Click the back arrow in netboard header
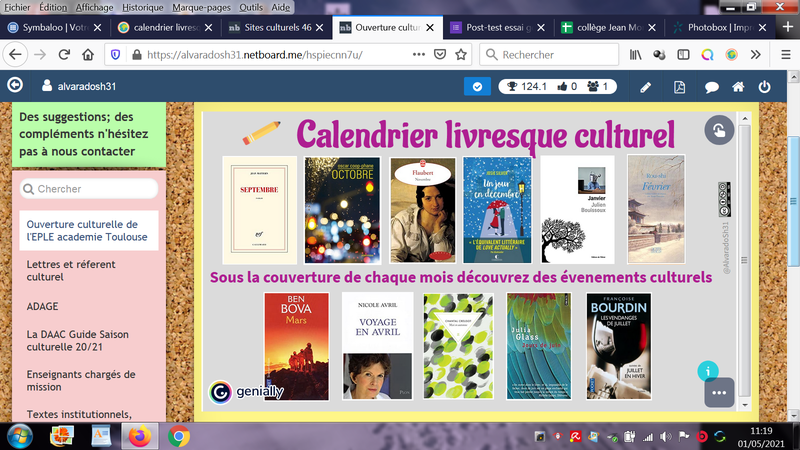 (x=15, y=86)
